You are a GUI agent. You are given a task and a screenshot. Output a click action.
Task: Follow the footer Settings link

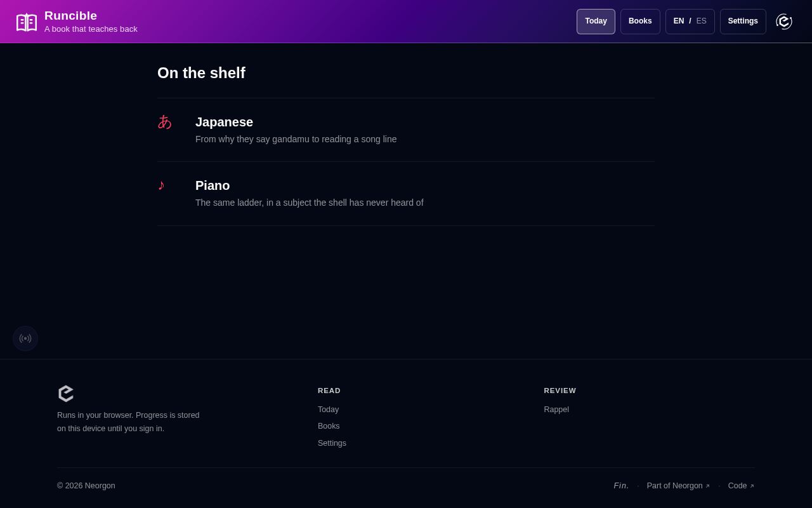click(x=332, y=443)
